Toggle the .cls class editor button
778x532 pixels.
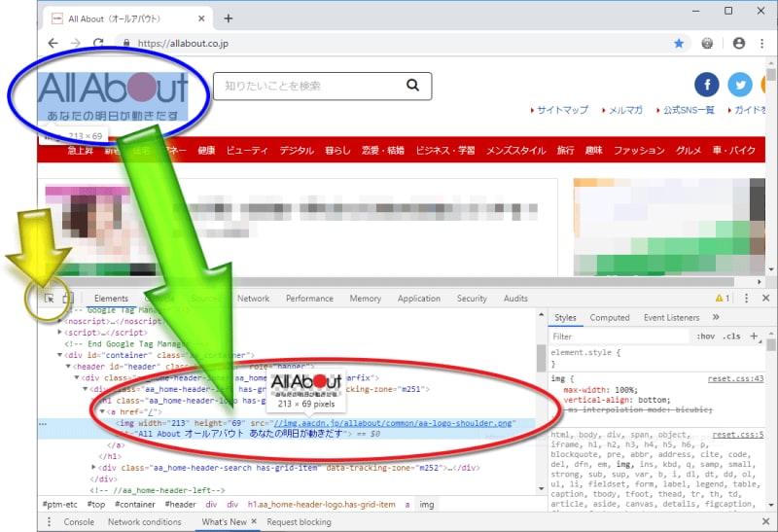point(731,336)
